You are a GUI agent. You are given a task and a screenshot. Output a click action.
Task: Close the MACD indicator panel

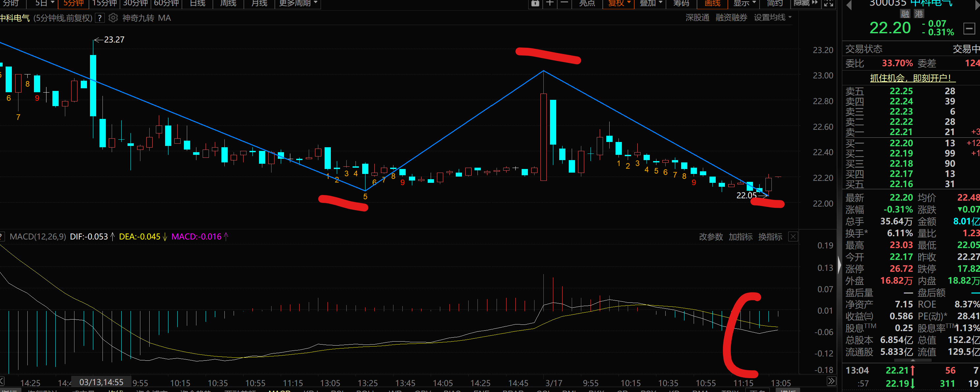(x=793, y=237)
